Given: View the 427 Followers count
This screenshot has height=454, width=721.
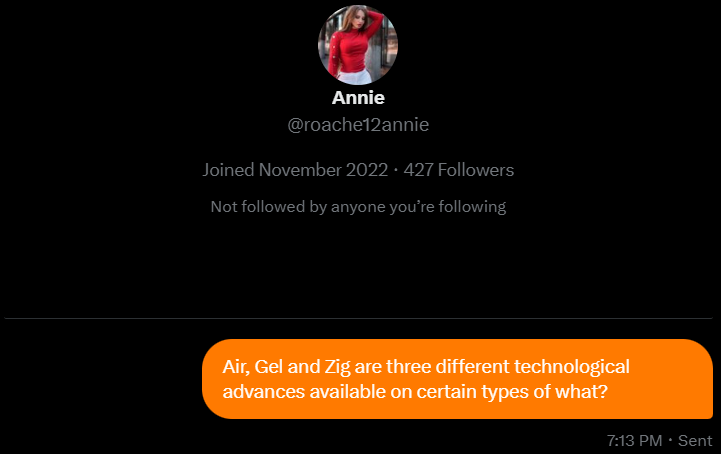Looking at the screenshot, I should pyautogui.click(x=458, y=170).
